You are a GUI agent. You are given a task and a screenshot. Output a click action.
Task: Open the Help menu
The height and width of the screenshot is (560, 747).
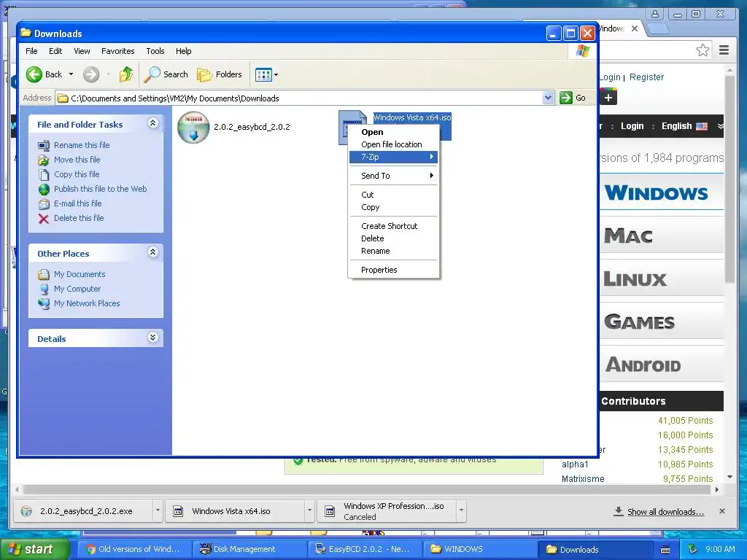tap(183, 51)
